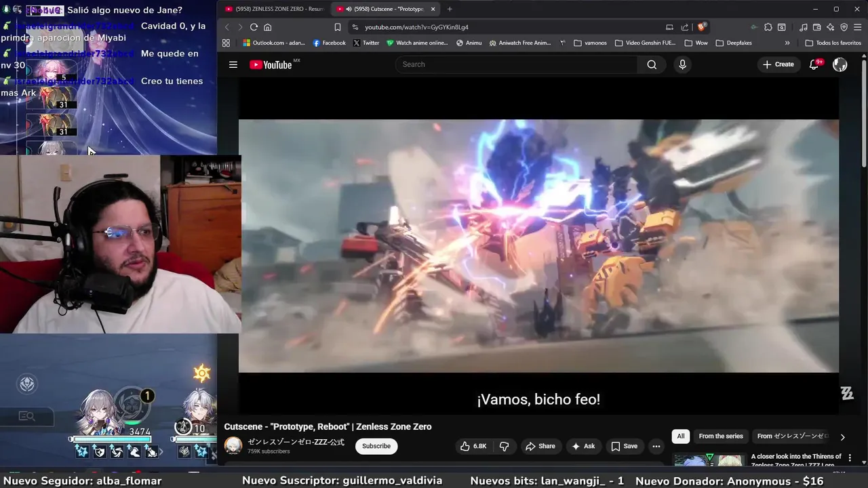The height and width of the screenshot is (488, 868).
Task: Open the Deepfakes bookmarks folder
Action: pyautogui.click(x=734, y=43)
